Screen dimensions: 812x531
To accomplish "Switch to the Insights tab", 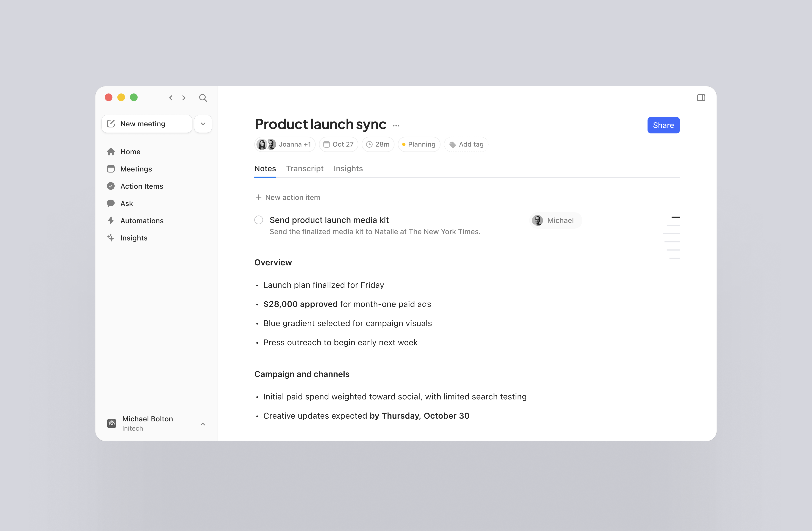I will pyautogui.click(x=348, y=168).
